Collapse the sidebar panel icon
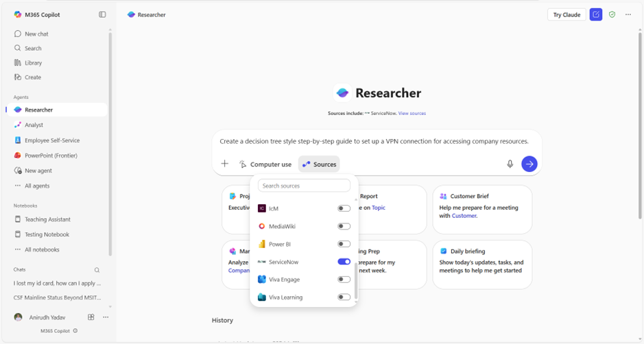Image resolution: width=644 pixels, height=344 pixels. pyautogui.click(x=102, y=14)
